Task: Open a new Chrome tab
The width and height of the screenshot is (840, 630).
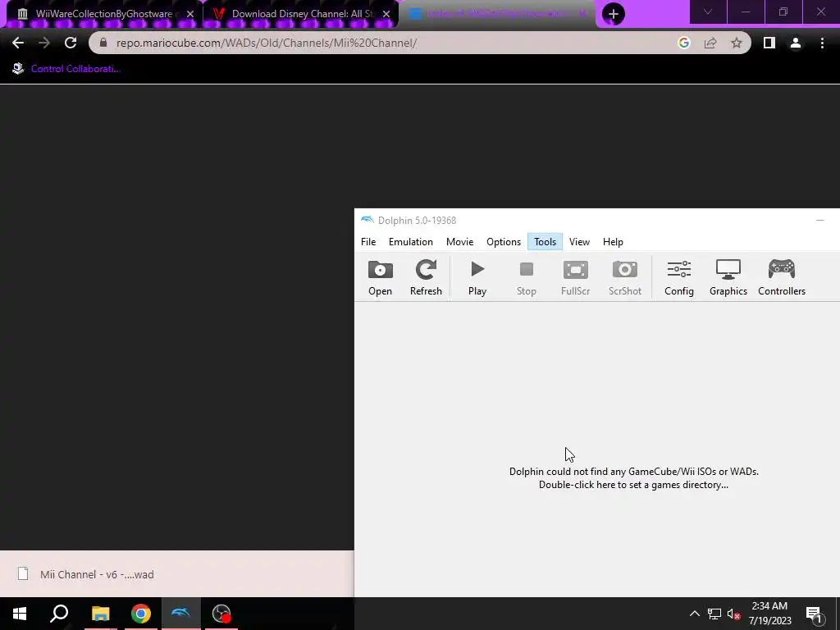Action: 614,14
